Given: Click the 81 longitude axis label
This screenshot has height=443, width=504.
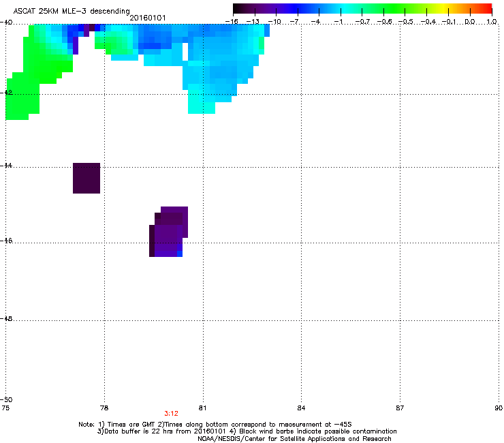Looking at the screenshot, I should pos(202,408).
